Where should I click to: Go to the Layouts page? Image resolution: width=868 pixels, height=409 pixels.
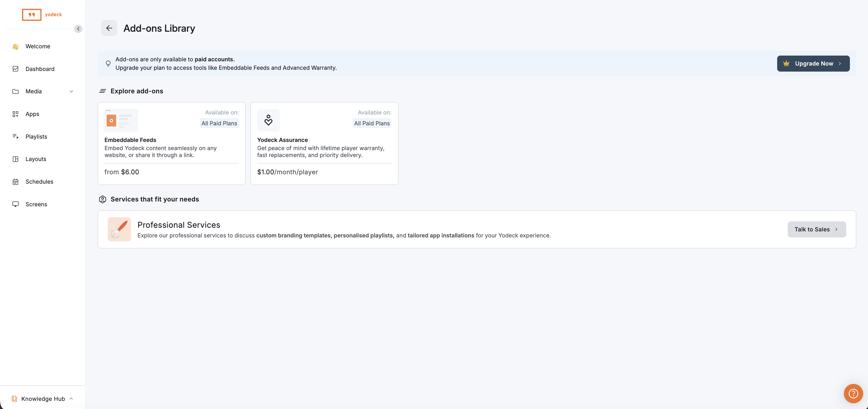[x=36, y=159]
